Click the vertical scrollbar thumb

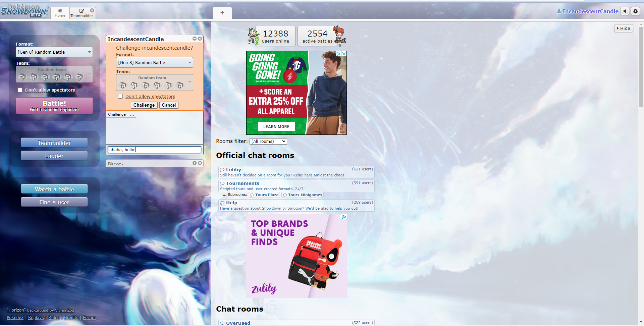pyautogui.click(x=641, y=67)
